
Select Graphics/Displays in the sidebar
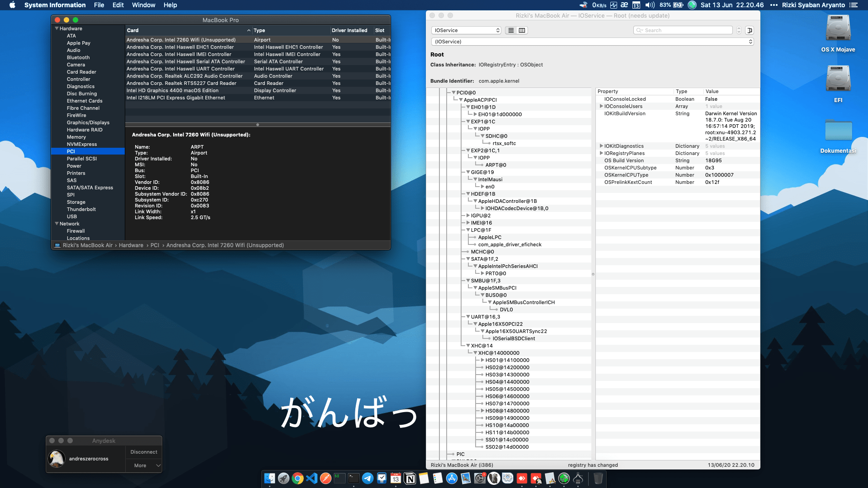click(88, 122)
